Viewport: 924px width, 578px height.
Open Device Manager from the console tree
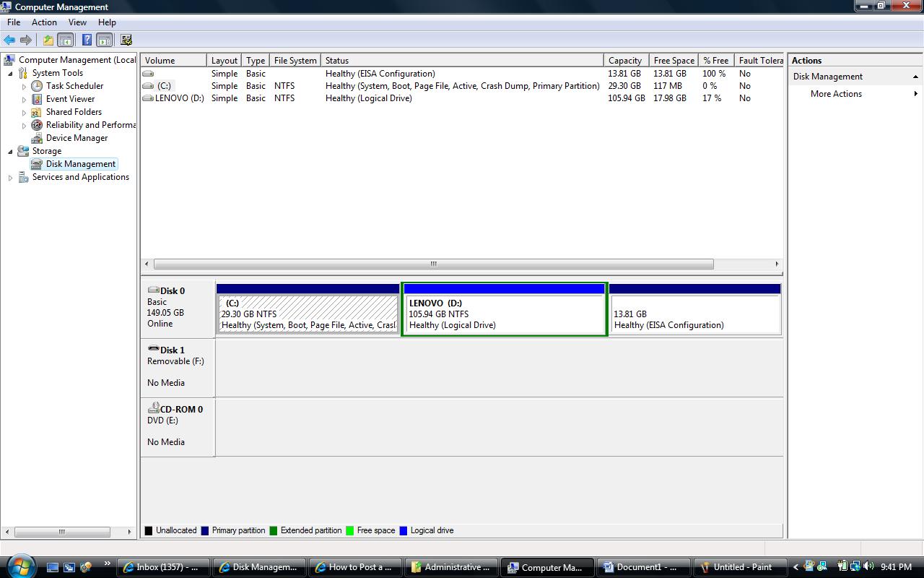click(77, 138)
